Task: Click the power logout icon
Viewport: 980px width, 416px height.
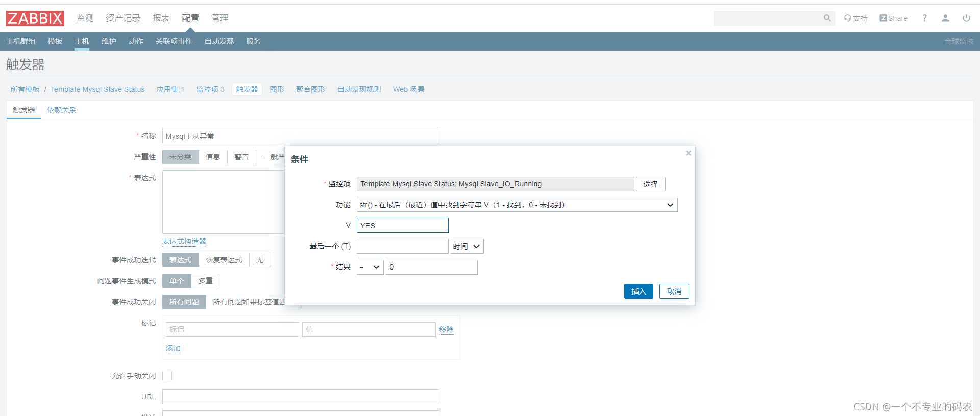Action: 966,18
